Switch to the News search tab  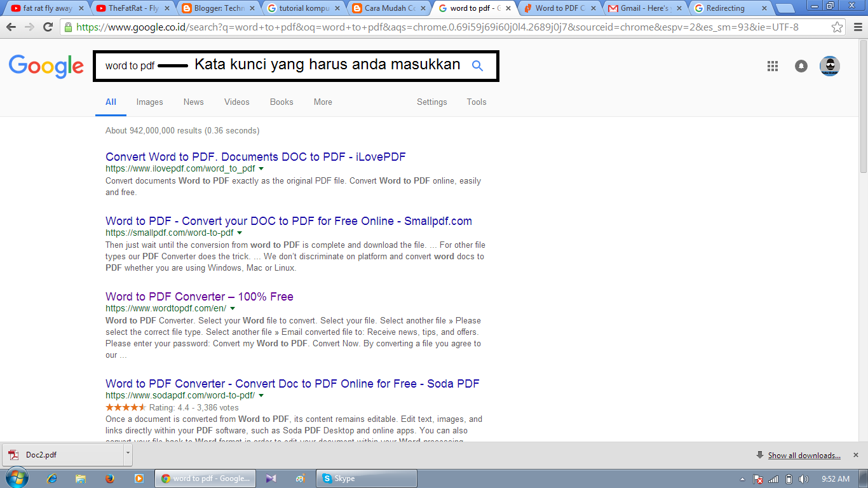tap(194, 102)
